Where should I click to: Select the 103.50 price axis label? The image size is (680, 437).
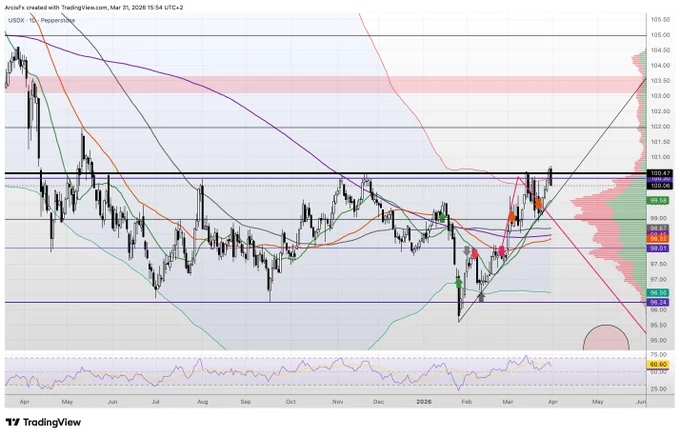coord(660,81)
